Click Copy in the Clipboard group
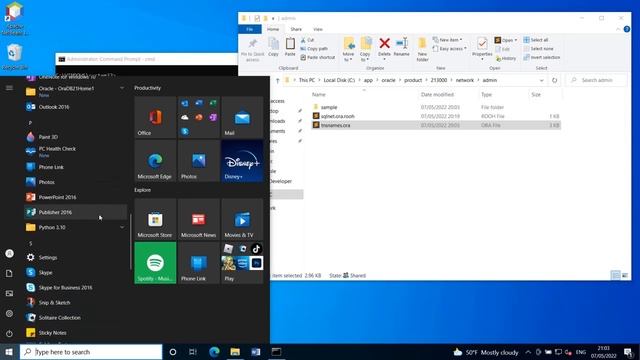Image resolution: width=640 pixels, height=360 pixels. 273,47
